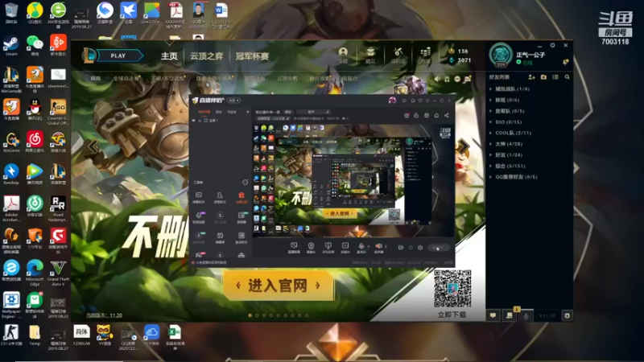Select the first banner carousel dot
Screen dimensions: 644x362
tap(250, 315)
